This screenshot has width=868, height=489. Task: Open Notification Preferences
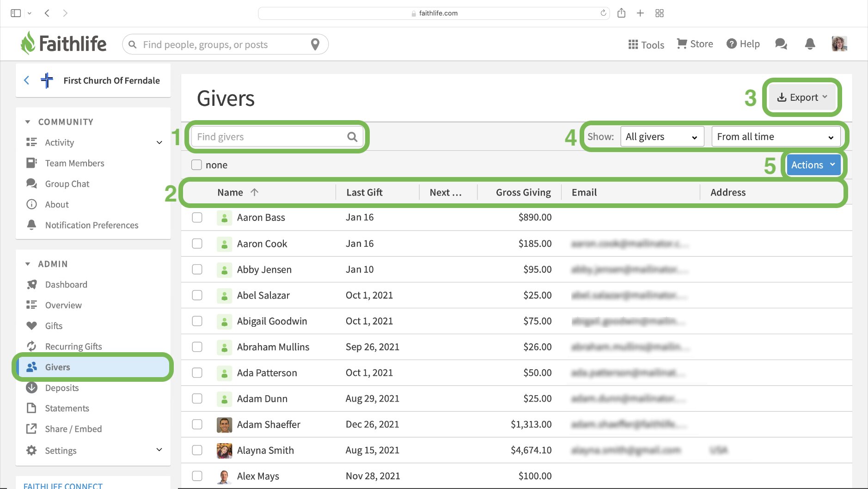[x=92, y=225]
